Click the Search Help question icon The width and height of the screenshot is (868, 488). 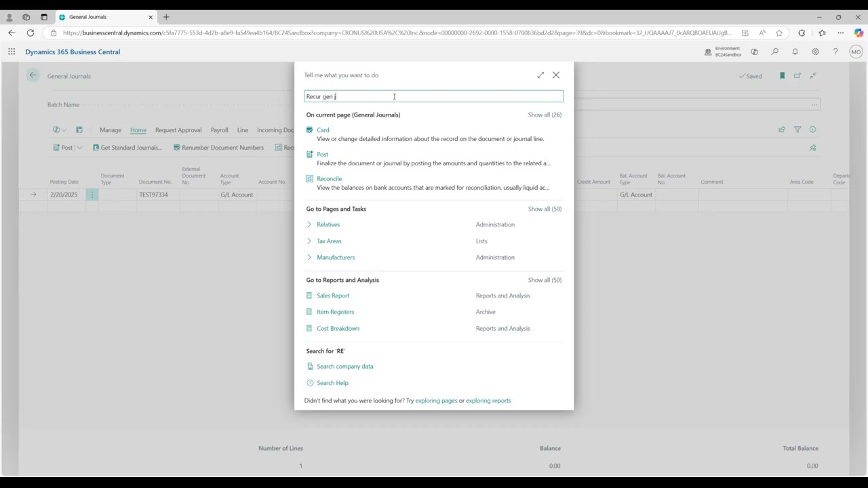pos(310,383)
